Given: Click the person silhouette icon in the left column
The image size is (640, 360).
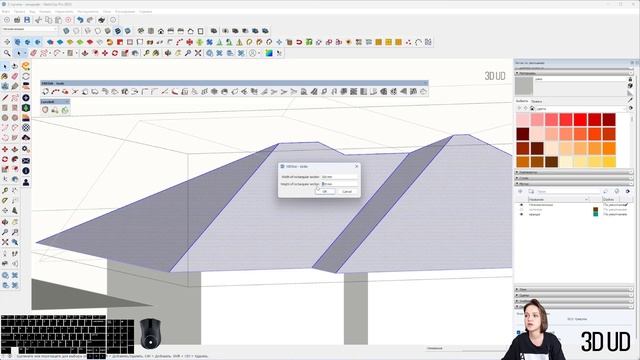Looking at the screenshot, I should [26, 182].
